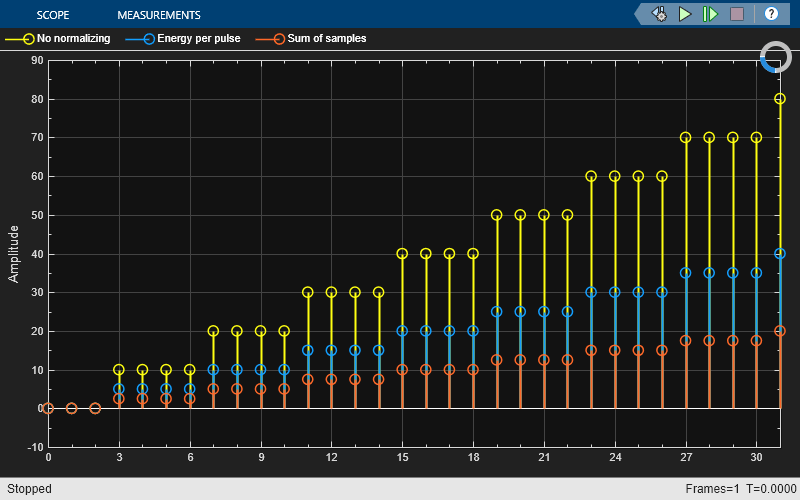Open the scope settings gear icon
Screen dimensions: 800x500
(x=660, y=14)
